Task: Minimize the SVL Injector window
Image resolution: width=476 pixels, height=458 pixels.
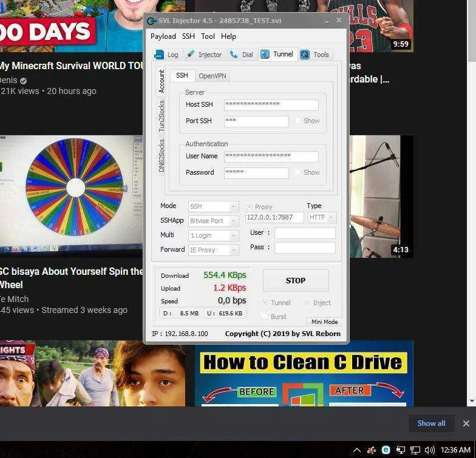Action: pos(327,21)
